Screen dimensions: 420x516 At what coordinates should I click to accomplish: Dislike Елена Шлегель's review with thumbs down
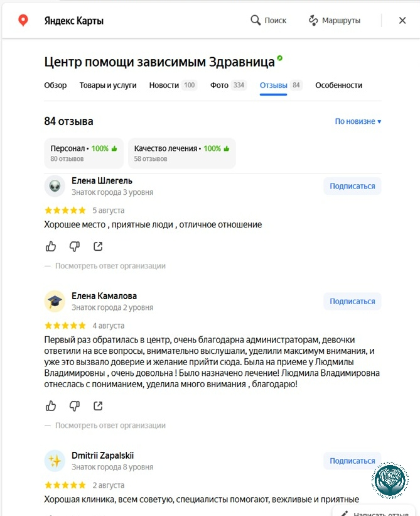pyautogui.click(x=75, y=246)
